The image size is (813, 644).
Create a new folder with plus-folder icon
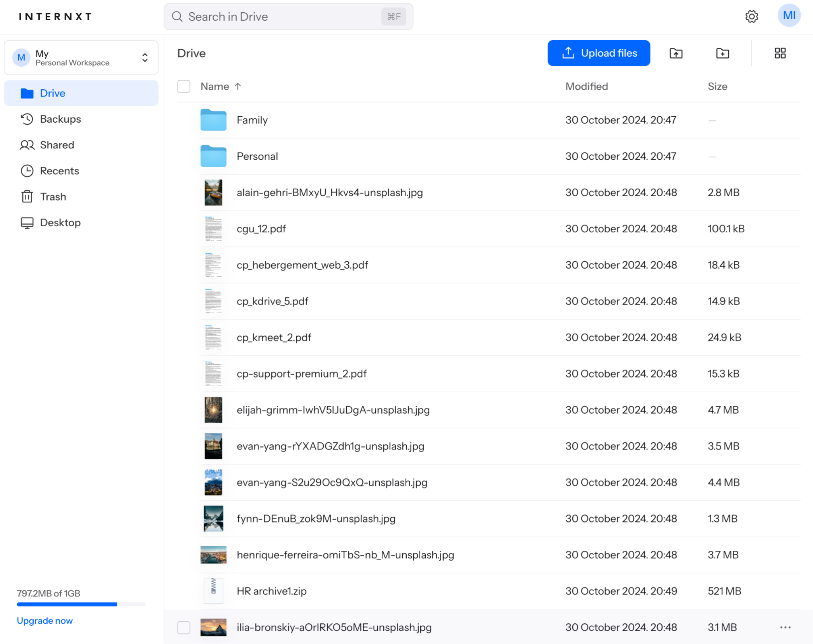pyautogui.click(x=722, y=53)
